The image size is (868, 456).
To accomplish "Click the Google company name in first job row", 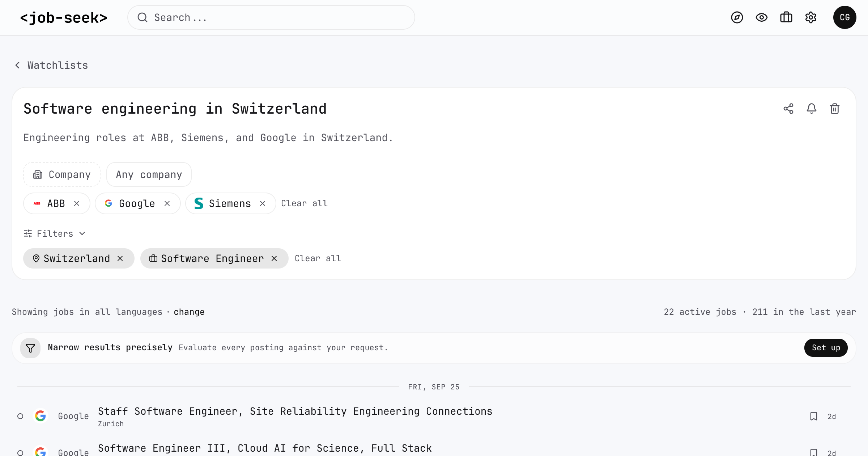I will tap(73, 416).
